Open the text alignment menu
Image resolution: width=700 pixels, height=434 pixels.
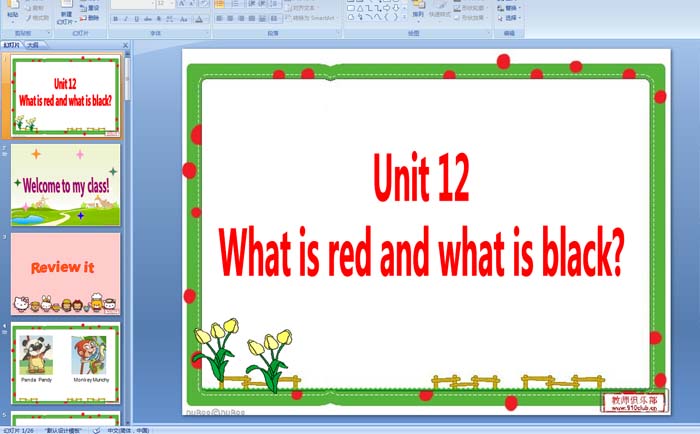click(x=301, y=8)
